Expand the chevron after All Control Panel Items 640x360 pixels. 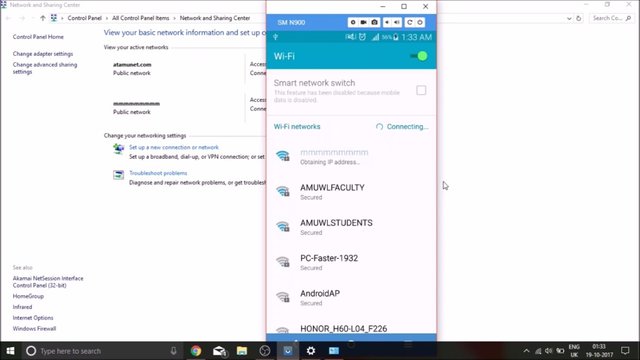coord(174,18)
